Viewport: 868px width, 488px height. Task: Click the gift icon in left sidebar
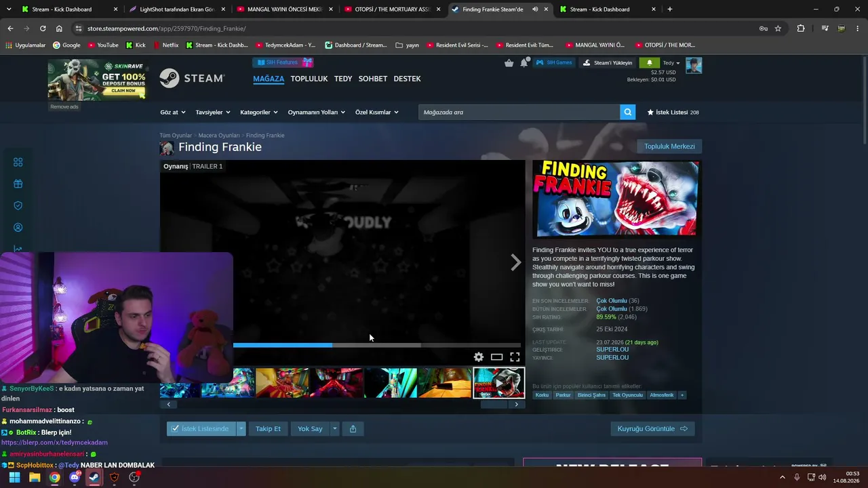18,184
